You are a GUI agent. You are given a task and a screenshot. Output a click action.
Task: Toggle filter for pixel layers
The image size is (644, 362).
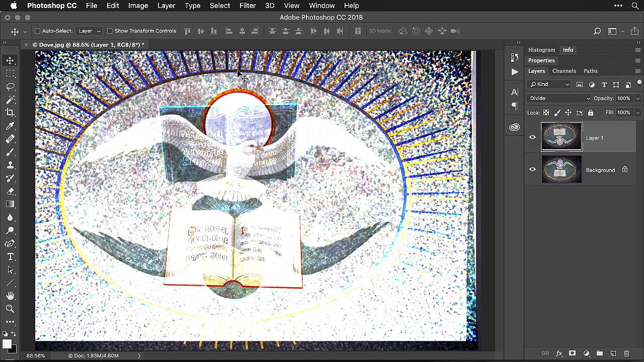[x=580, y=85]
